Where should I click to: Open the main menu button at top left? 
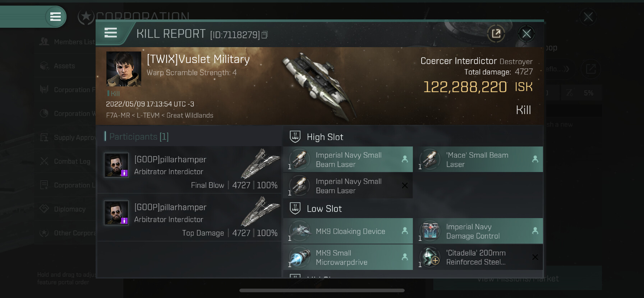pyautogui.click(x=55, y=17)
